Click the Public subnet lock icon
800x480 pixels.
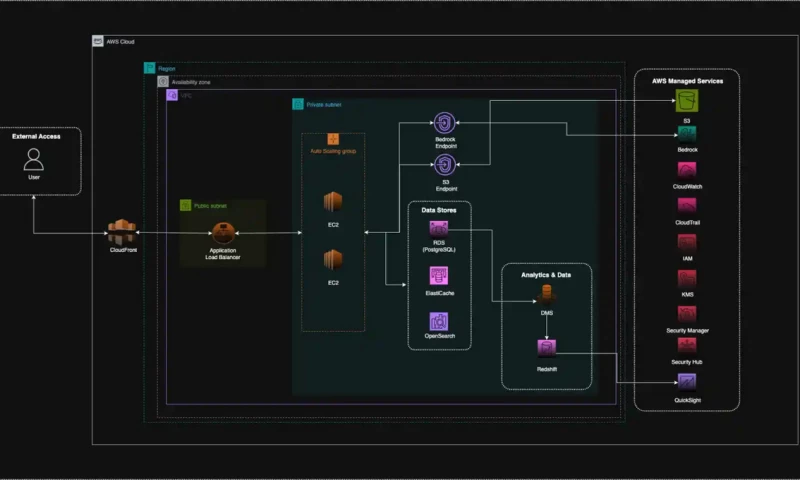(x=186, y=205)
